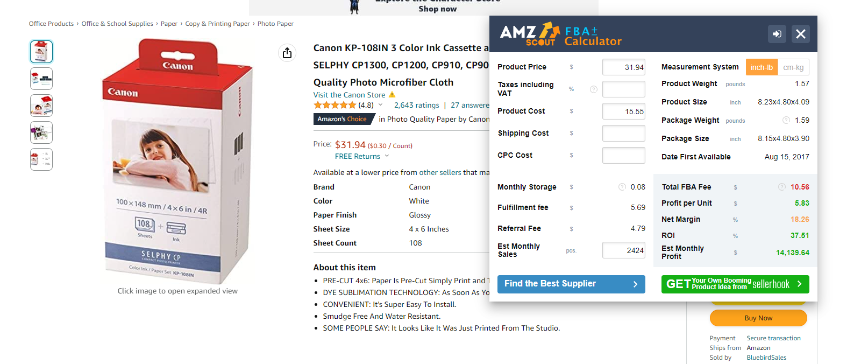Click help icon next to Package Weight
Viewport: 868px width, 364px height.
(786, 120)
